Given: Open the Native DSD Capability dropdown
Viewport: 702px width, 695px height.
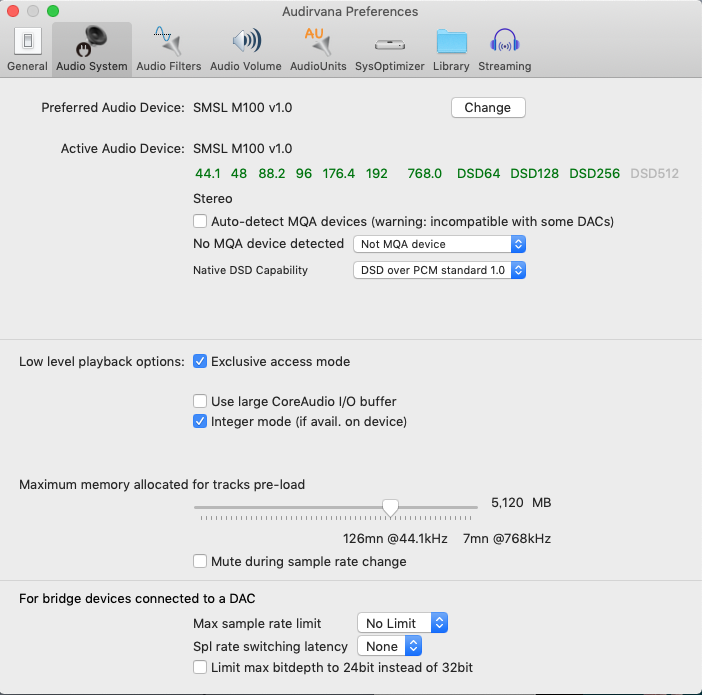Looking at the screenshot, I should click(x=439, y=270).
